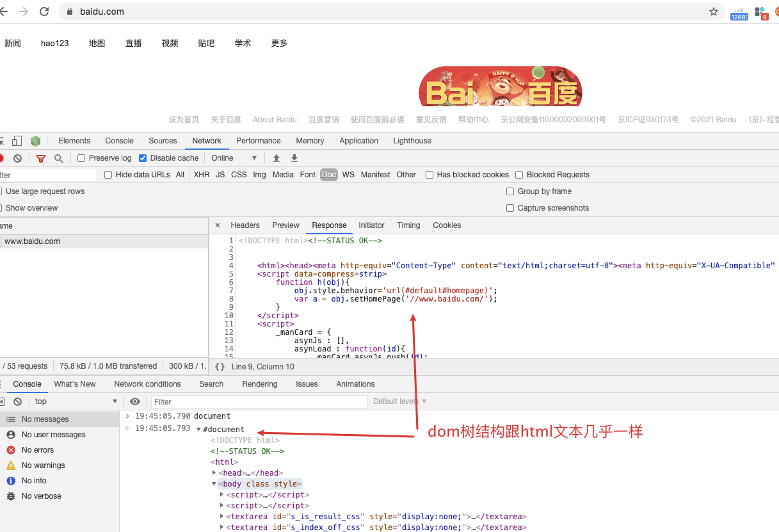Open 贴吧 link in Baidu navigation
Viewport: 779px width, 532px height.
206,44
